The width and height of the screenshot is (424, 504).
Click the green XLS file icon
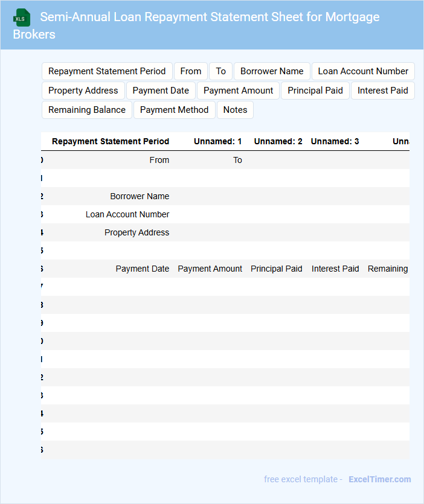coord(22,18)
